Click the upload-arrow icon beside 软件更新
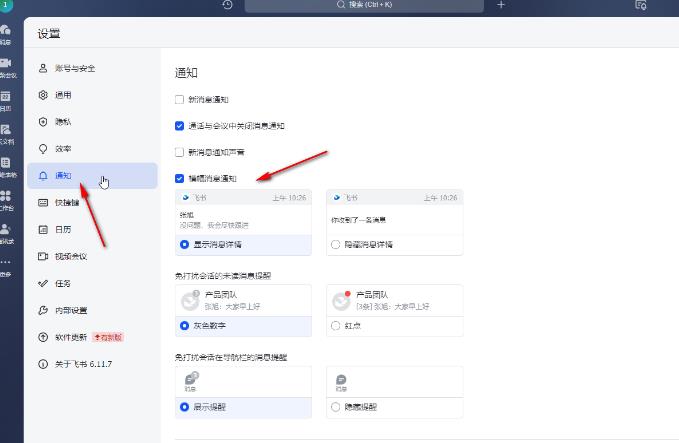Screen dimensions: 679x443 (x=43, y=337)
